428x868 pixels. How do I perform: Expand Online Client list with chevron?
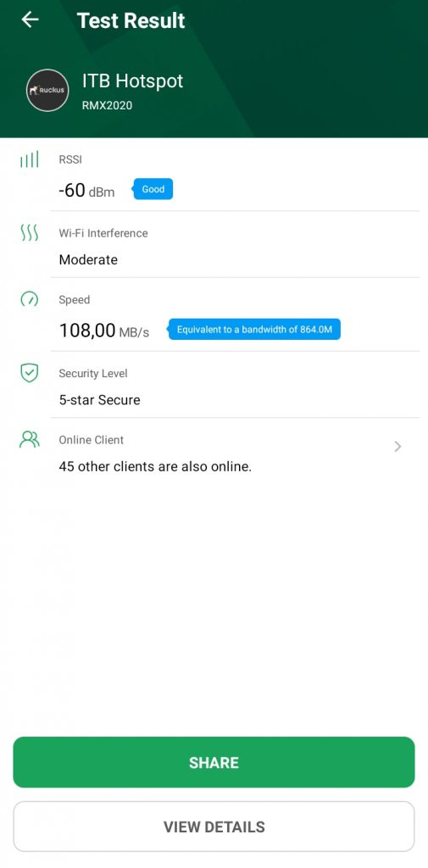click(x=397, y=446)
